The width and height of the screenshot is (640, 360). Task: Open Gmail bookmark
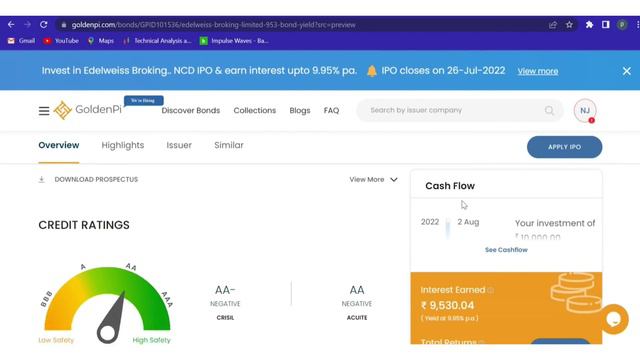[x=22, y=41]
